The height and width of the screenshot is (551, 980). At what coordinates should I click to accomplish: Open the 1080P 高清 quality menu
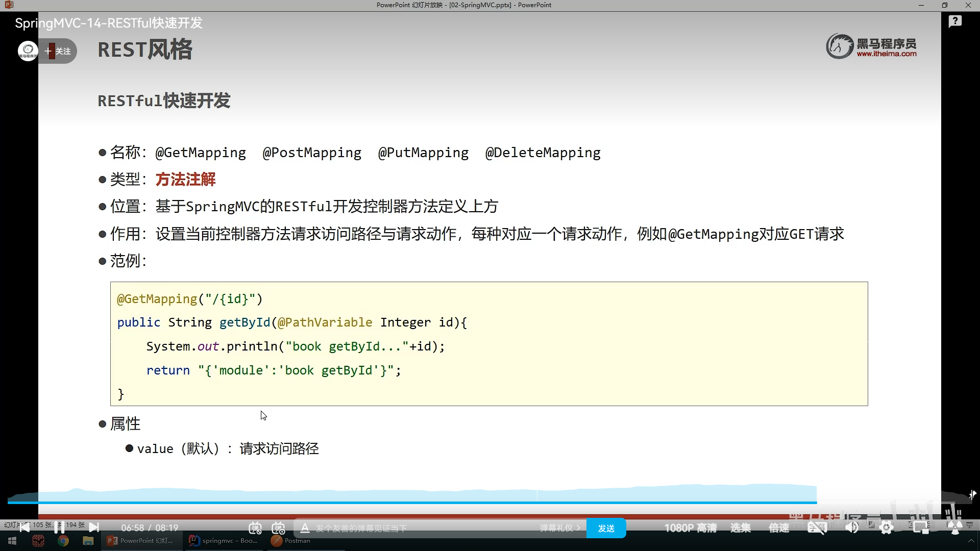[690, 528]
